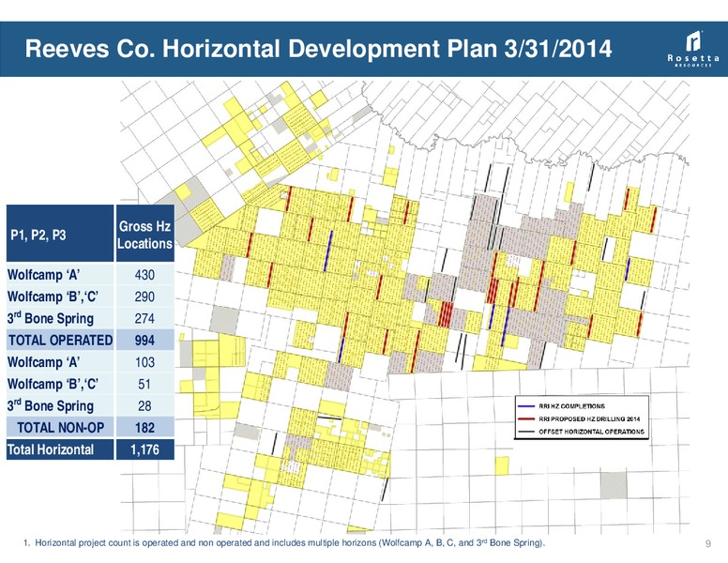Click the first Wolfcamp 'A' row label under operated
The image size is (728, 563).
43,275
